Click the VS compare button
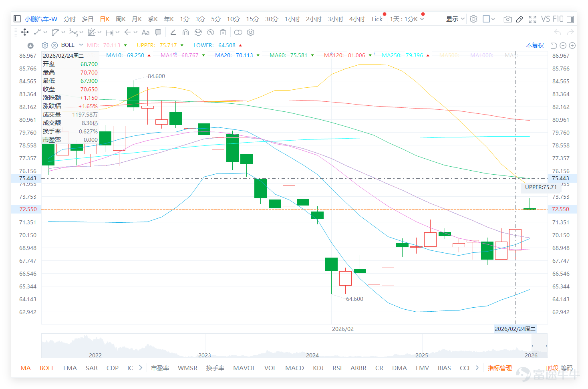The width and height of the screenshot is (588, 389). pyautogui.click(x=546, y=19)
